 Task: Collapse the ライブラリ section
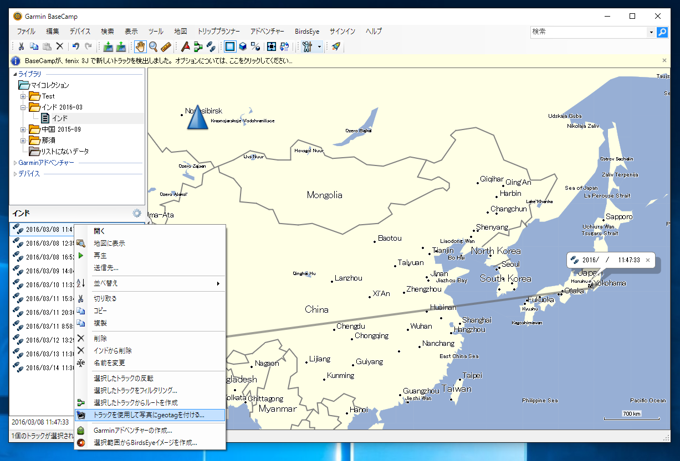pyautogui.click(x=15, y=74)
